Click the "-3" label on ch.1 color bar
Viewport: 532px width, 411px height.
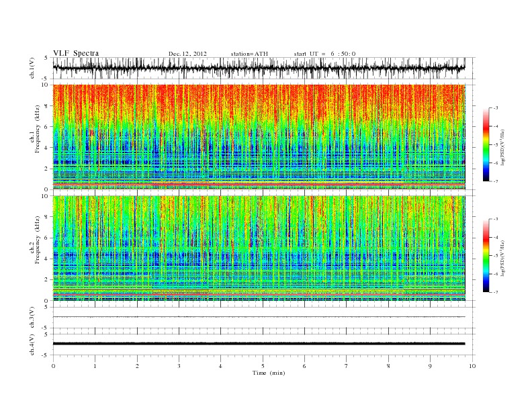pyautogui.click(x=496, y=108)
